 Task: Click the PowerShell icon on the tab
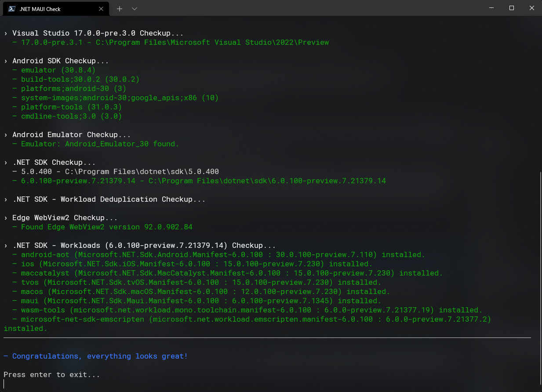12,9
